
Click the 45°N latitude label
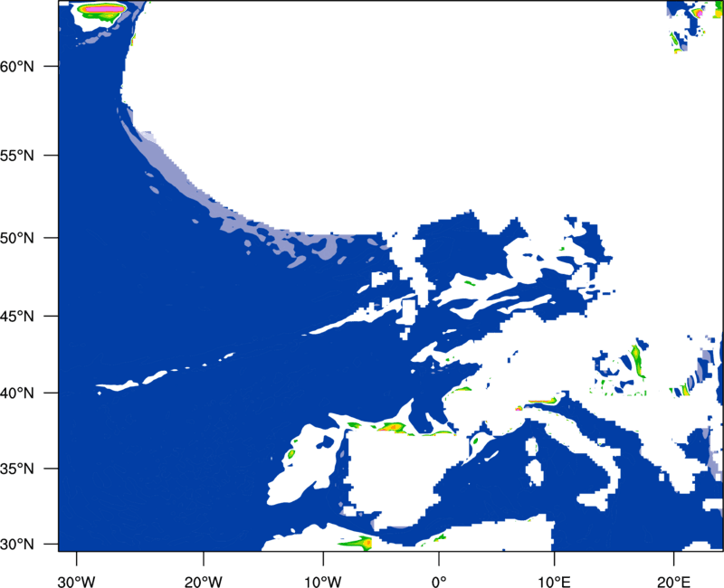[x=17, y=317]
